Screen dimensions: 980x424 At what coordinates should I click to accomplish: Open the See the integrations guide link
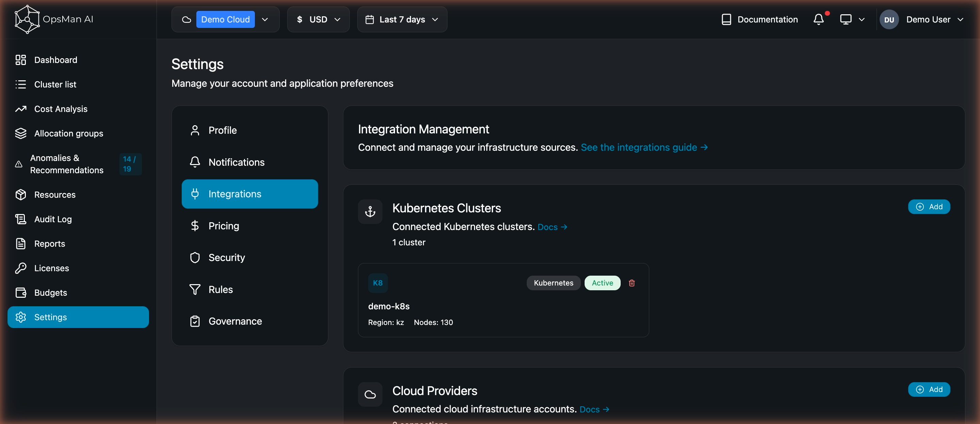click(x=644, y=147)
